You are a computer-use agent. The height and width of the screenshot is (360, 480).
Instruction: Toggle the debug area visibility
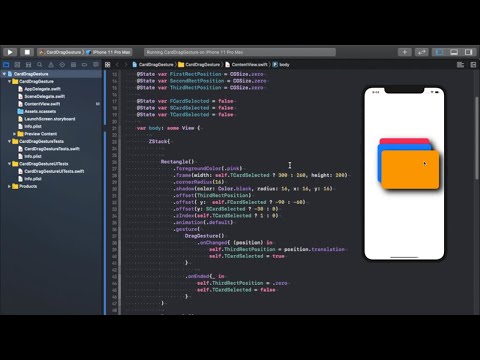point(454,52)
